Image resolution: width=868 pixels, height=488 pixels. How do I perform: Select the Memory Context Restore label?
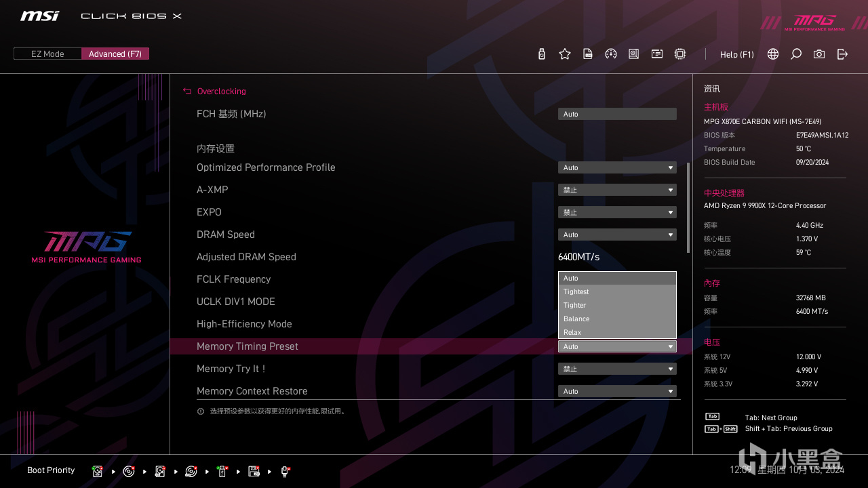[x=252, y=391]
